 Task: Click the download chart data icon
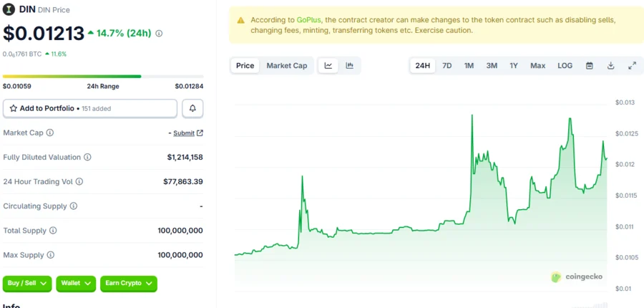point(611,66)
